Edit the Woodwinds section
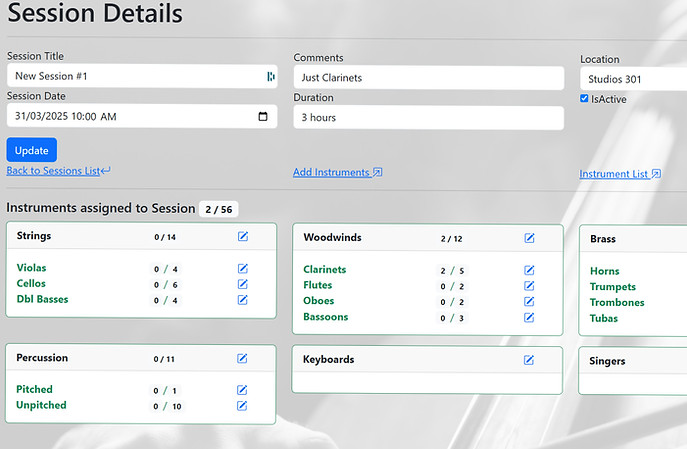The width and height of the screenshot is (687, 449). pos(529,238)
